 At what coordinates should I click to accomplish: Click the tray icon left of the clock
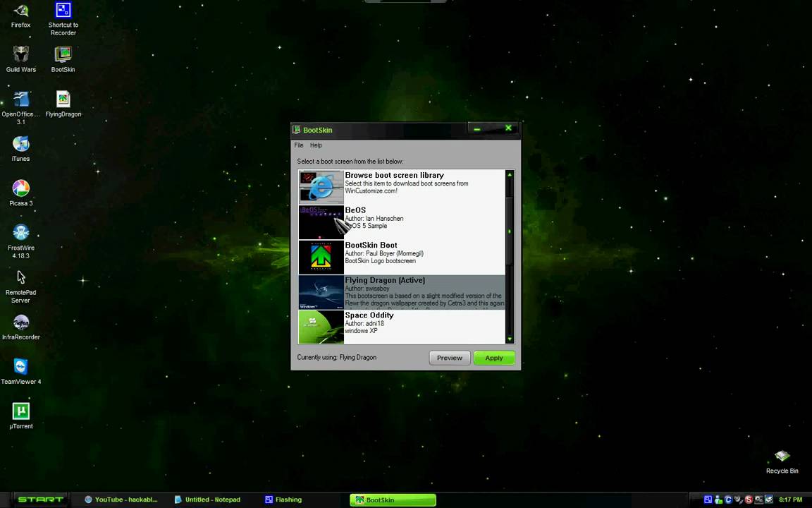[769, 500]
